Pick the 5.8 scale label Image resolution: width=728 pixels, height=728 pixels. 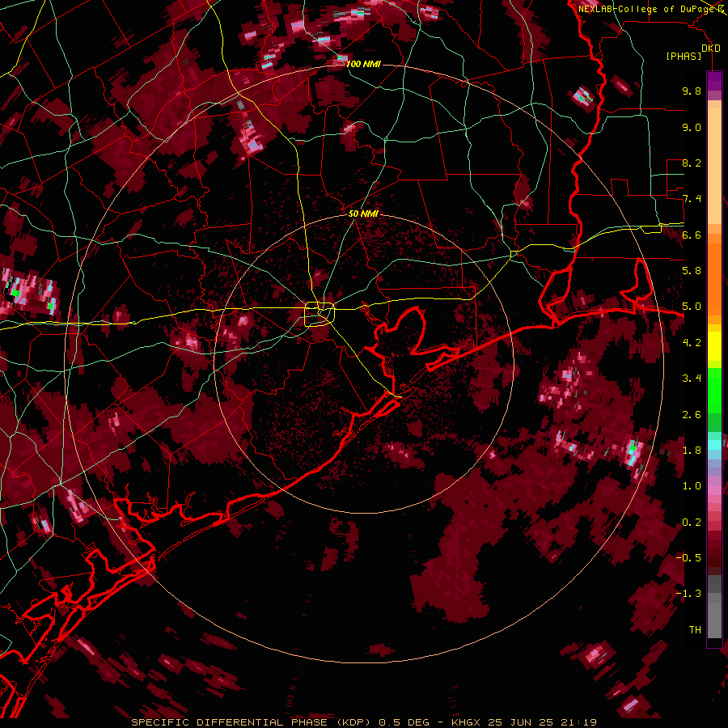click(x=692, y=271)
